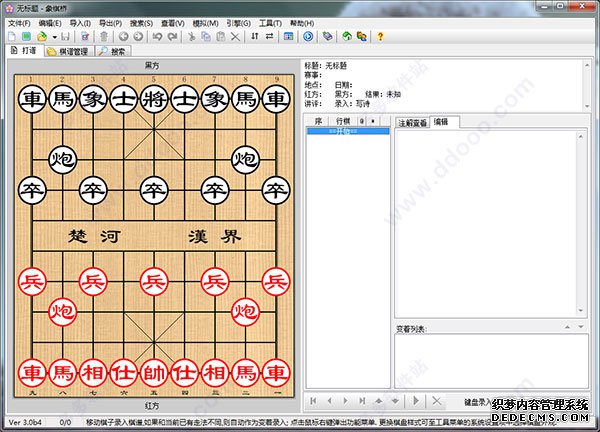This screenshot has height=432, width=600.
Task: Select the red center 兵 pawn
Action: pos(154,282)
